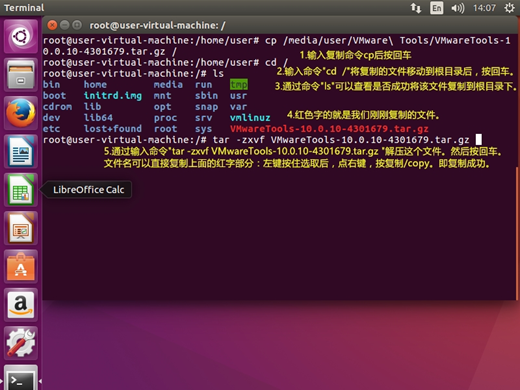Click the lost+found directory name

coord(113,129)
